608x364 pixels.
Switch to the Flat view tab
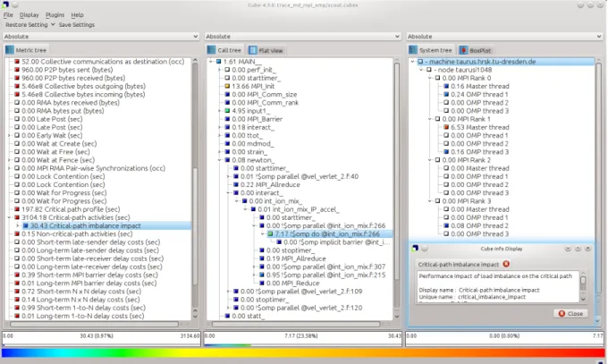266,50
